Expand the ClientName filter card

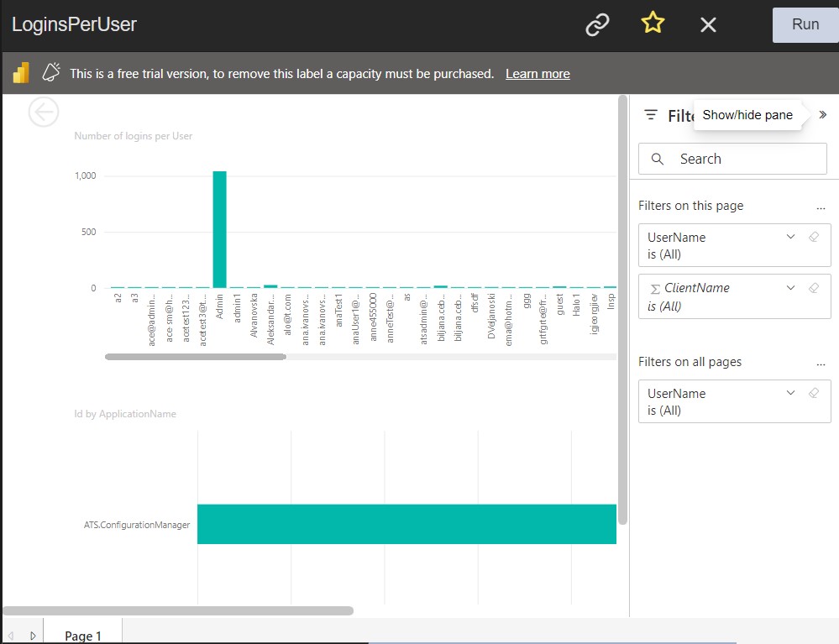pyautogui.click(x=790, y=288)
